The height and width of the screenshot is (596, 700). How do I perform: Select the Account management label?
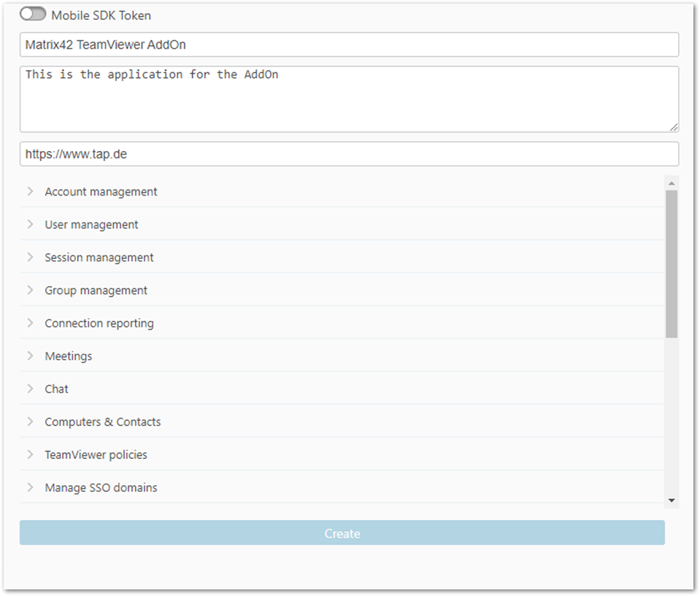[101, 192]
